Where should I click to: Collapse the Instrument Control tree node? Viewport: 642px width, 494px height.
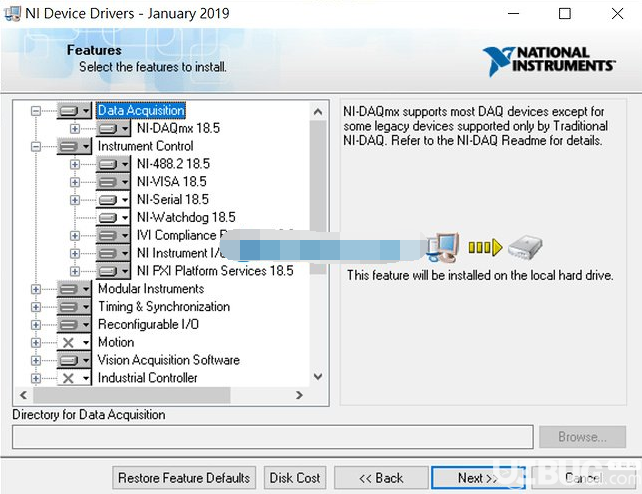click(36, 147)
